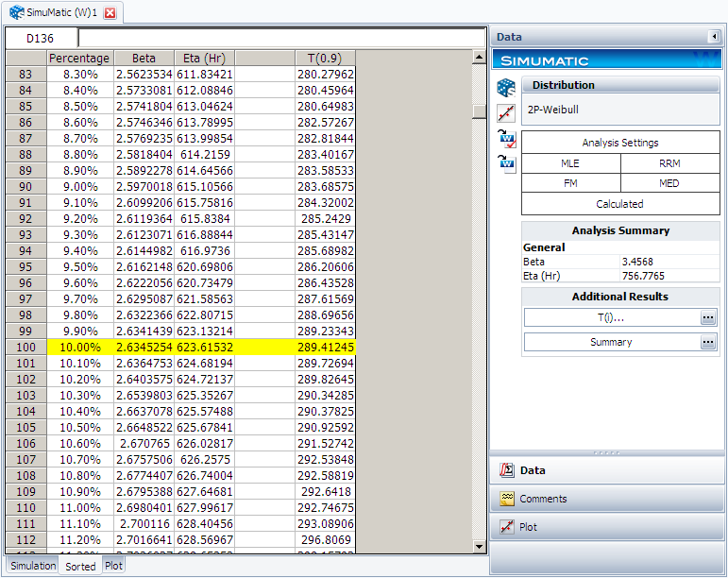
Task: Select the Sorted sheet tab
Action: point(80,567)
